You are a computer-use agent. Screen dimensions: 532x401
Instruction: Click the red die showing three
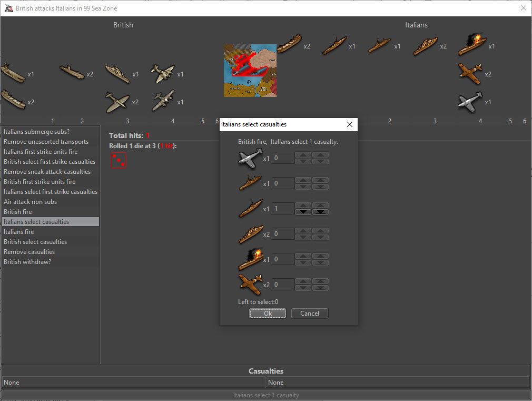119,160
